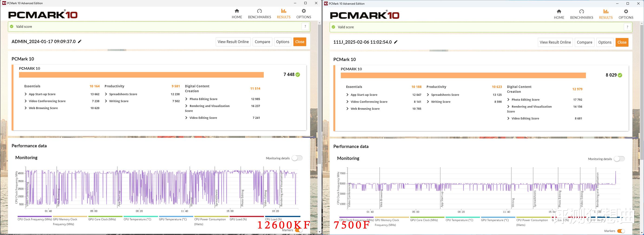The height and width of the screenshot is (235, 644).
Task: Toggle GPU Load legend in left chart
Action: point(247,219)
